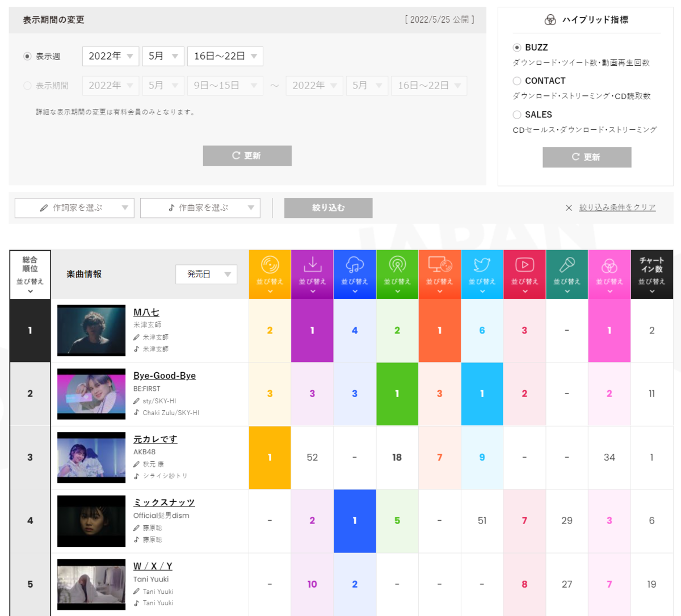681x616 pixels.
Task: Click the 52 download rank for 元カレです
Action: (x=312, y=458)
